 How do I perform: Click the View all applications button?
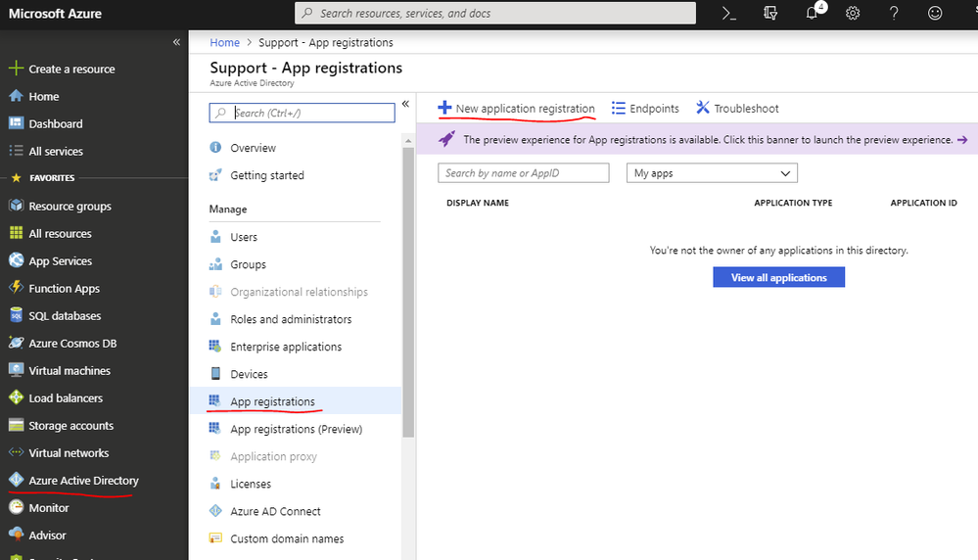coord(778,278)
